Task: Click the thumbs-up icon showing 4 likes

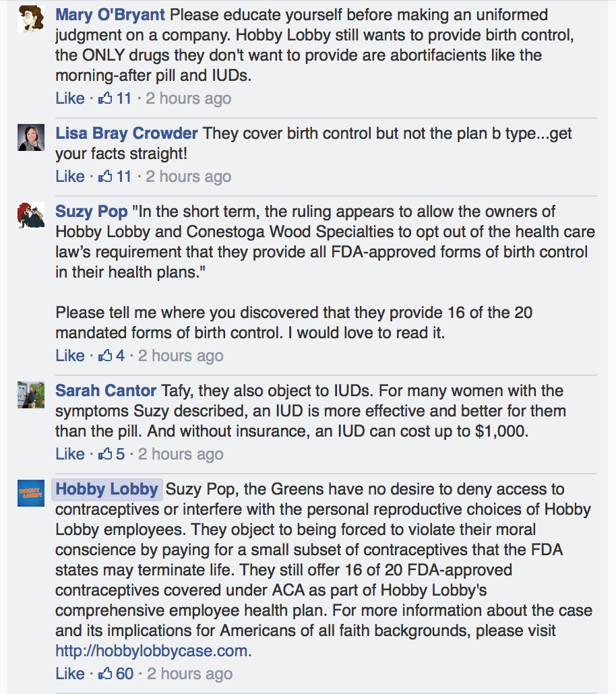Action: coord(106,355)
